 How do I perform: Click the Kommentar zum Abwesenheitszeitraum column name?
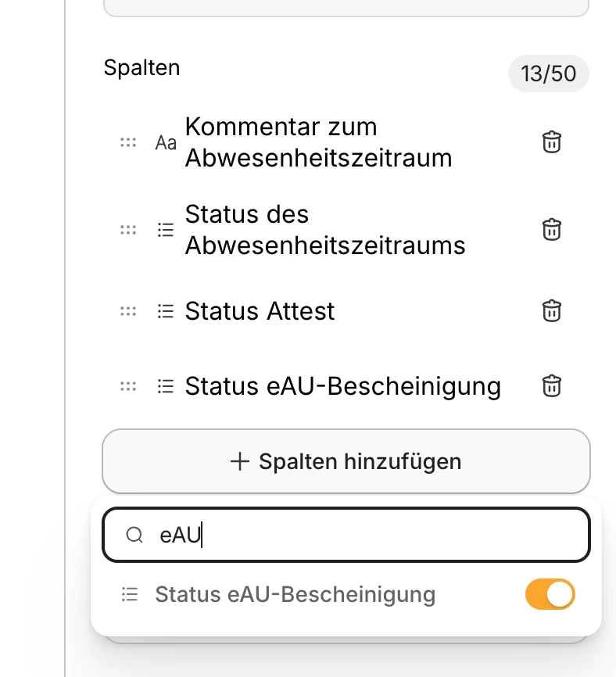(318, 142)
